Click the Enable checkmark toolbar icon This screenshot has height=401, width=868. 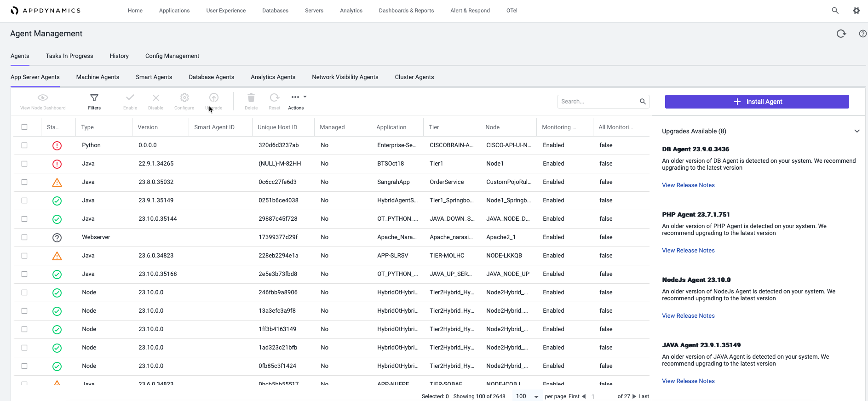tap(130, 97)
